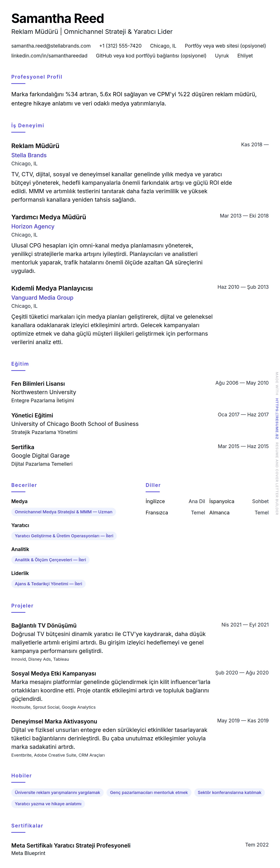Click the Bağlantılı TV Dönüşümü project title

pyautogui.click(x=44, y=625)
